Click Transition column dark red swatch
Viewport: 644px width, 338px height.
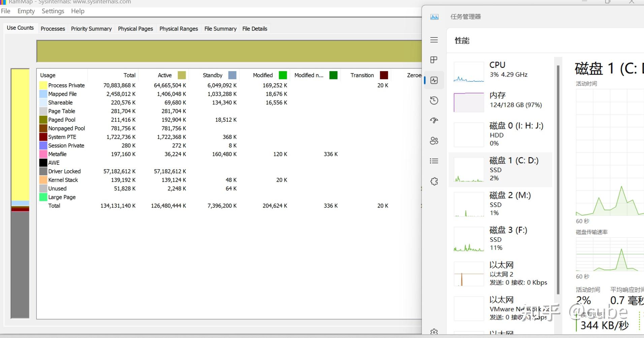[384, 75]
